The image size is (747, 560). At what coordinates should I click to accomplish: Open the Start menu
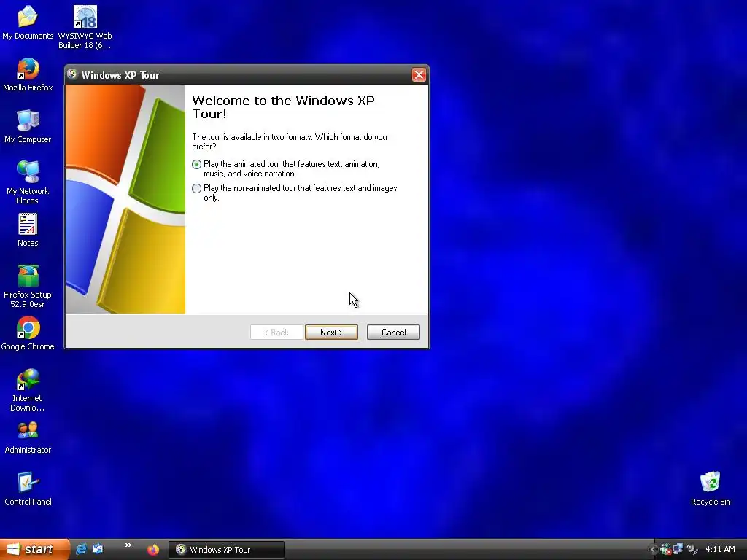click(x=34, y=550)
